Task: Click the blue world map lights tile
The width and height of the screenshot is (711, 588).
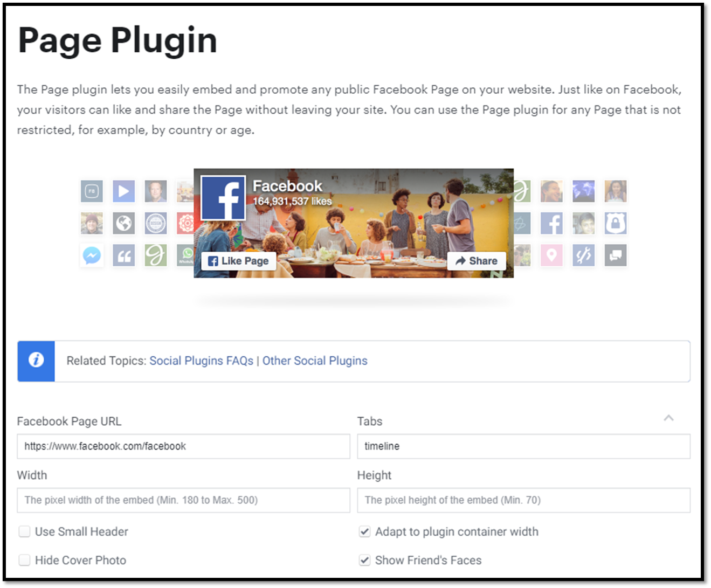Action: point(584,191)
